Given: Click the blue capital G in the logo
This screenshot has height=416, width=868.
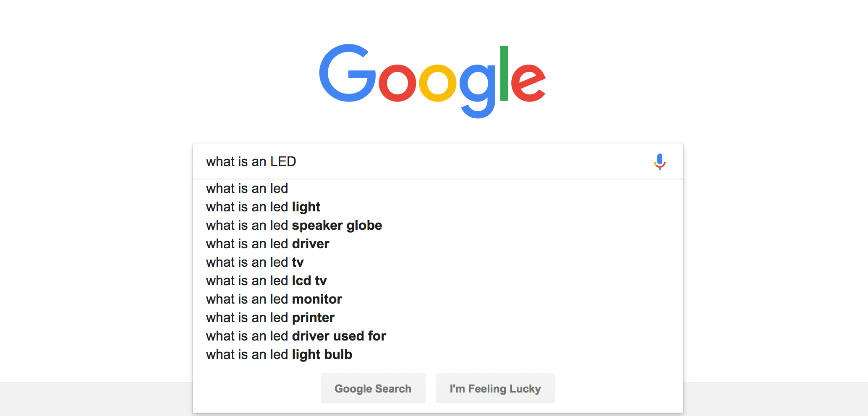Looking at the screenshot, I should [x=348, y=73].
